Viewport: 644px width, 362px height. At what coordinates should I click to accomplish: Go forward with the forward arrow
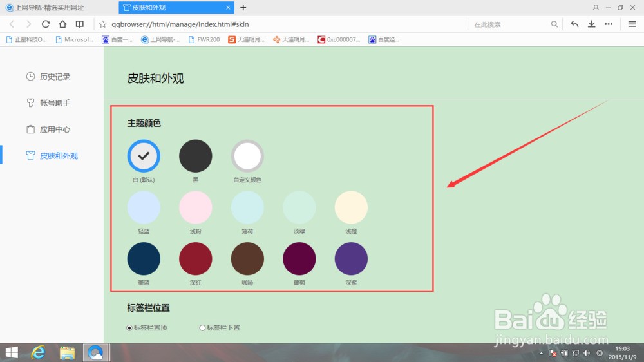tap(28, 24)
